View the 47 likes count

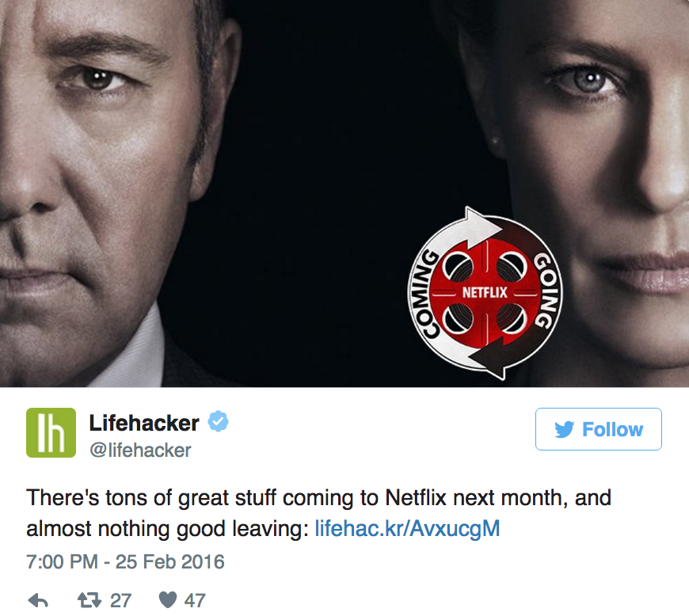pos(195,600)
